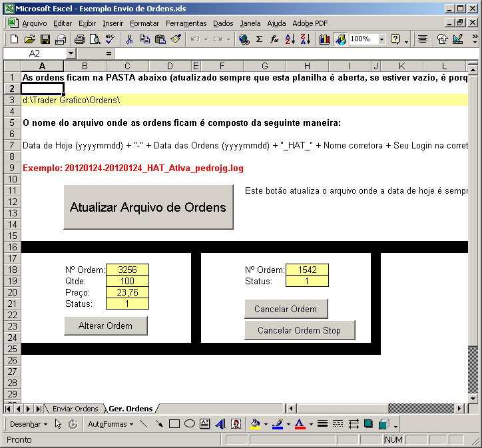Open the Line Style options icon

[x=322, y=424]
